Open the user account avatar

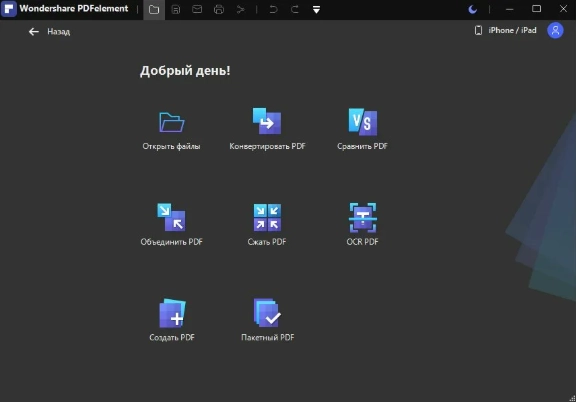pyautogui.click(x=555, y=30)
